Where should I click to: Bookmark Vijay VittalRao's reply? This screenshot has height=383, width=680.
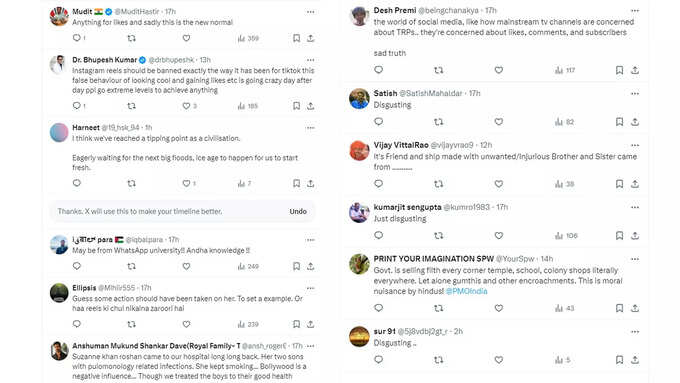[619, 184]
